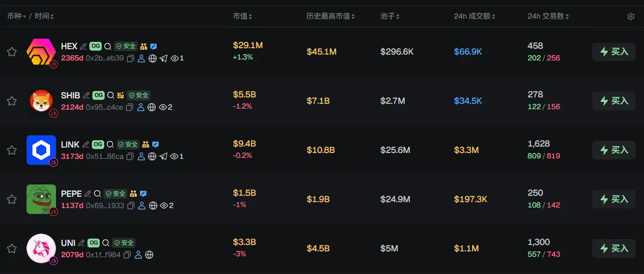
Task: Search HEX using the magnifier icon
Action: click(x=108, y=46)
